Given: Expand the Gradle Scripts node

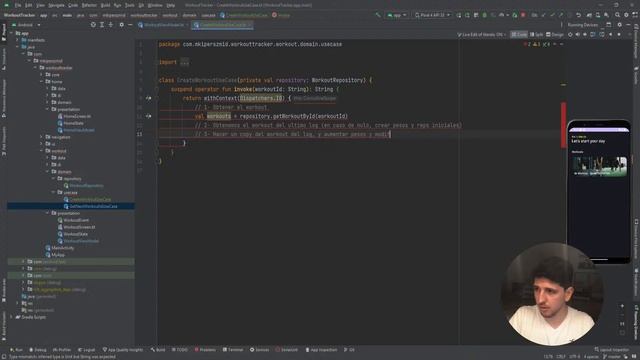Looking at the screenshot, I should tap(11, 317).
